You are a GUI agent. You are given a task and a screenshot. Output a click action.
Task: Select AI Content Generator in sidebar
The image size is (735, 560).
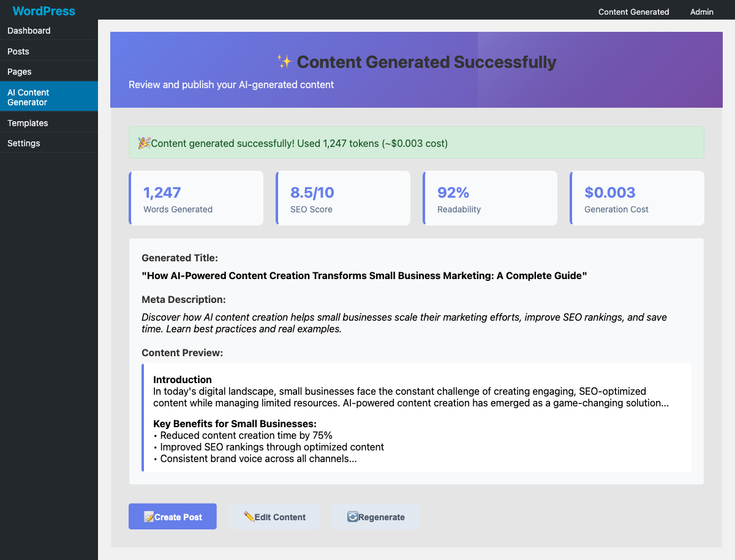coord(28,96)
